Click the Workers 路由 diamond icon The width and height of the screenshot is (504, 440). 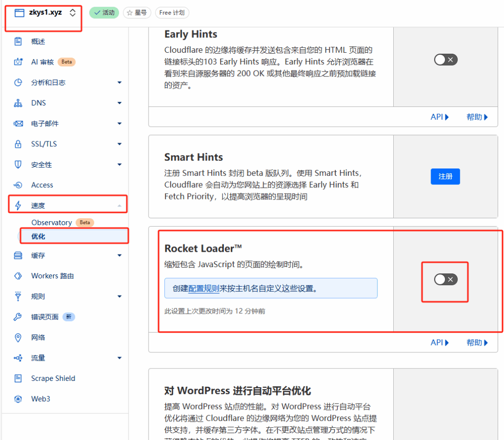tap(18, 276)
